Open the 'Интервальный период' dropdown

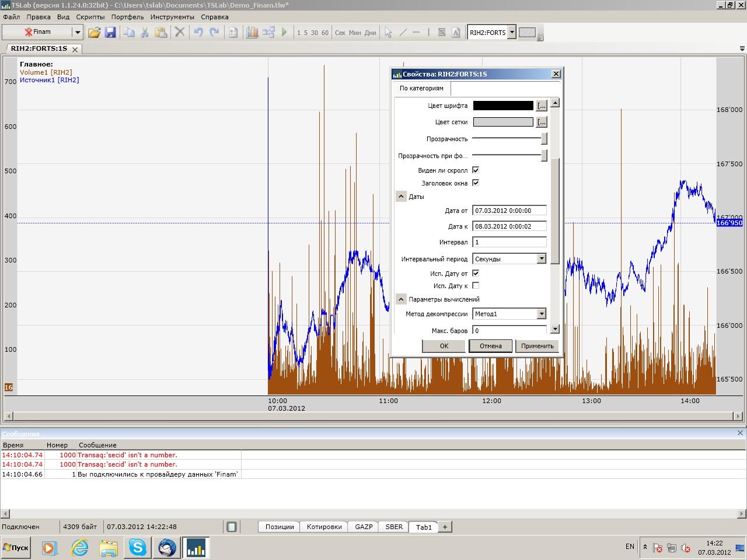(x=541, y=258)
